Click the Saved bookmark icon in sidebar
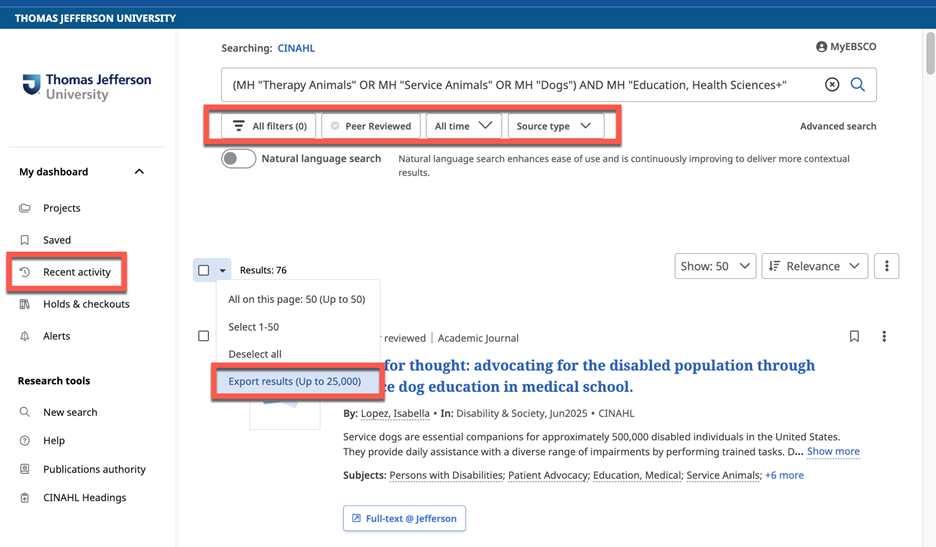Viewport: 936px width, 547px height. tap(24, 240)
